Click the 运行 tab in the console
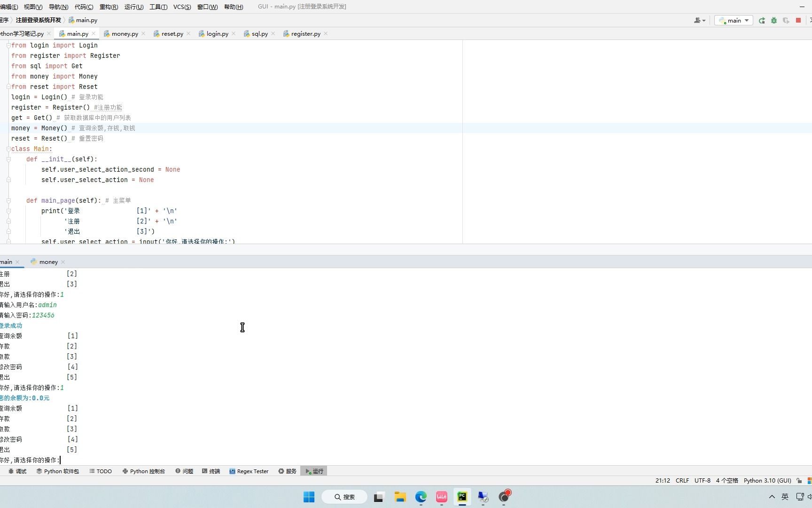The height and width of the screenshot is (508, 812). pyautogui.click(x=313, y=471)
